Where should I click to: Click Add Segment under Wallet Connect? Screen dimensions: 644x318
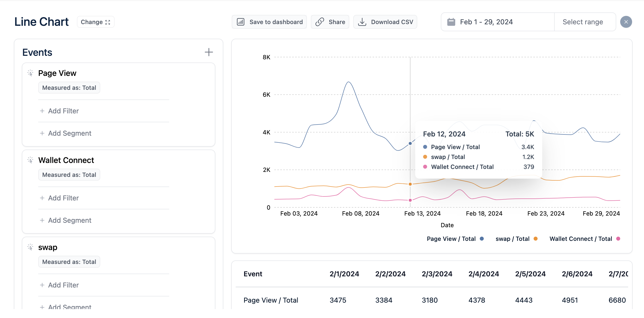[x=66, y=220]
